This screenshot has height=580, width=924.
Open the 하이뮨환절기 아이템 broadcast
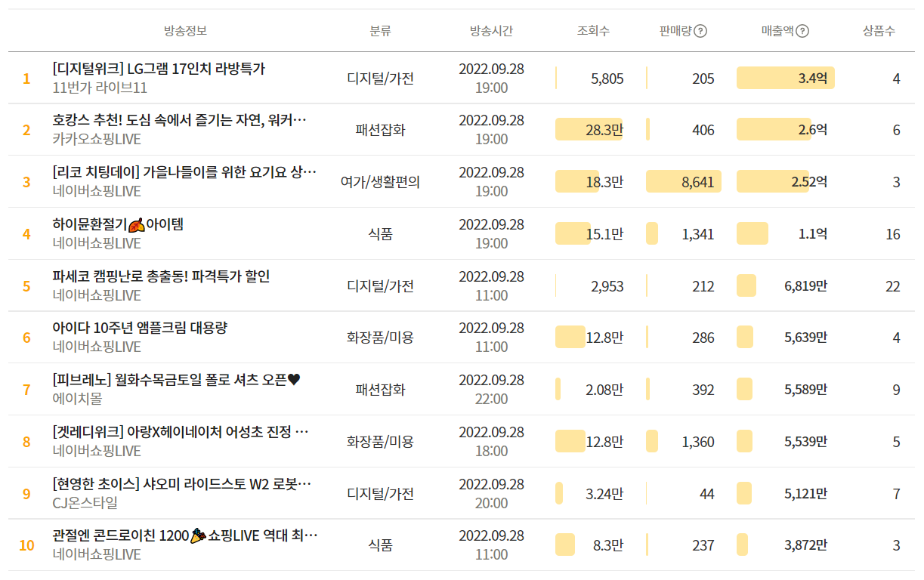[x=118, y=224]
